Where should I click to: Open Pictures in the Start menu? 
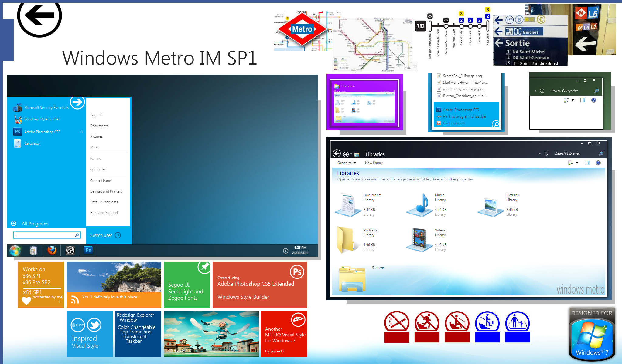pos(96,136)
